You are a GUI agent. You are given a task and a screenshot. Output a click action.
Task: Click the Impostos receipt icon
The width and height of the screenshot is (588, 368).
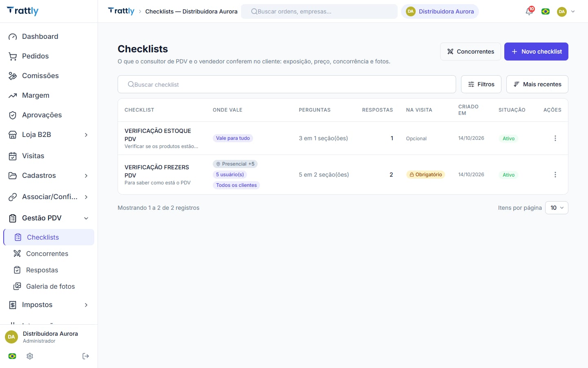[x=13, y=305]
